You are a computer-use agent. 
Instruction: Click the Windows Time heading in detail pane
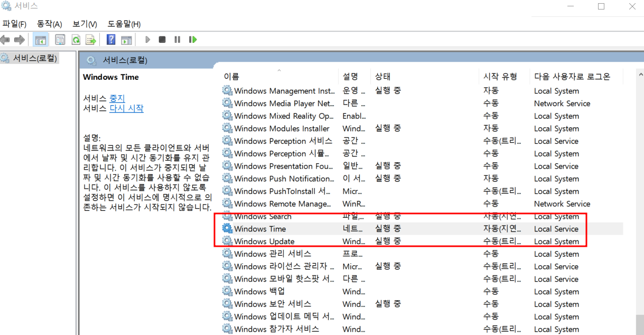pyautogui.click(x=111, y=77)
